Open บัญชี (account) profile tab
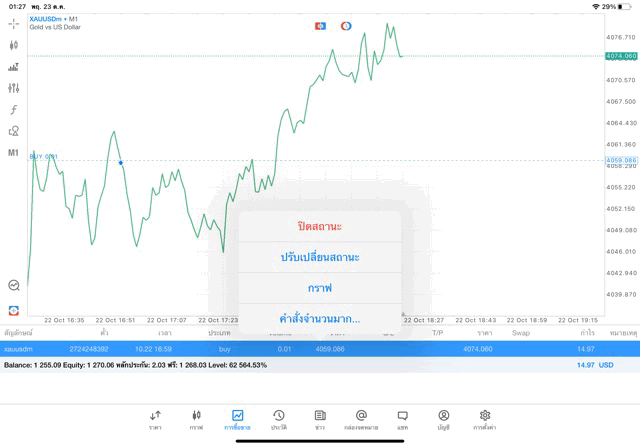The height and width of the screenshot is (447, 640). (x=443, y=419)
